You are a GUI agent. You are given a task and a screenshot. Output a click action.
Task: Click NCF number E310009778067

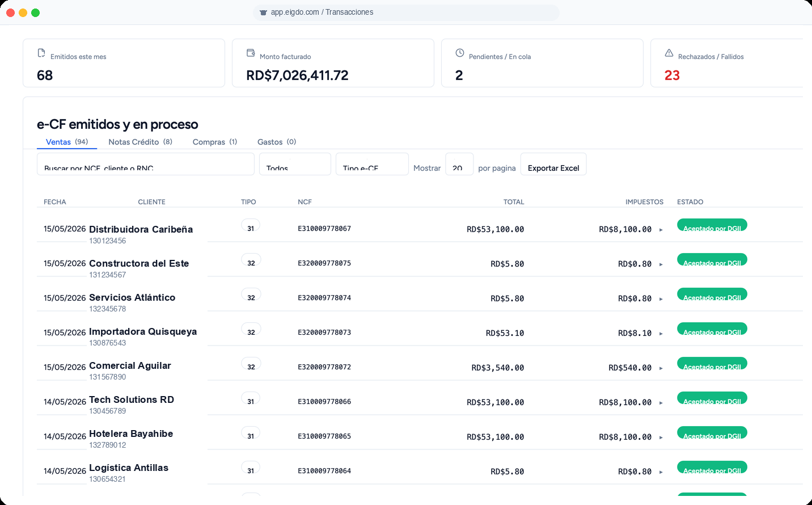click(324, 229)
